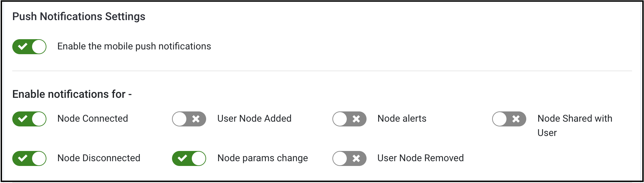This screenshot has width=644, height=183.
Task: Enable User Node Removed notifications toggle
Action: coord(349,158)
